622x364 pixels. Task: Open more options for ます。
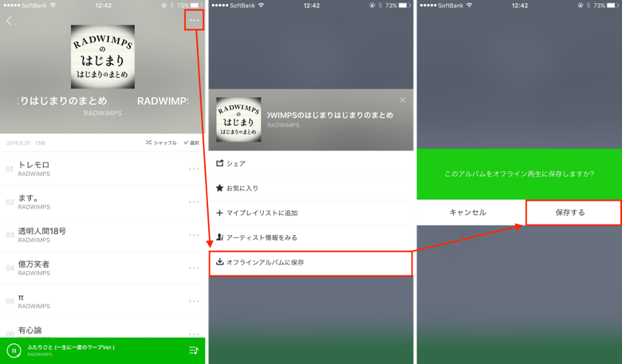(194, 202)
